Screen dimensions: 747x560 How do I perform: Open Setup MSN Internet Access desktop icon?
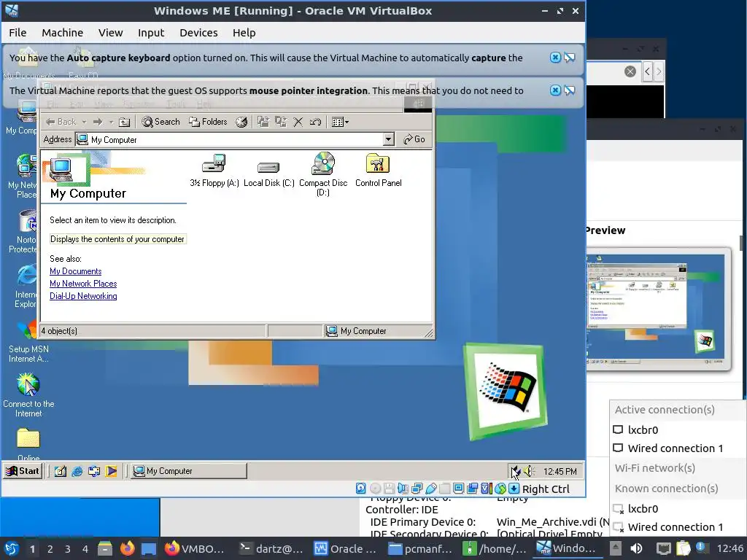[28, 341]
